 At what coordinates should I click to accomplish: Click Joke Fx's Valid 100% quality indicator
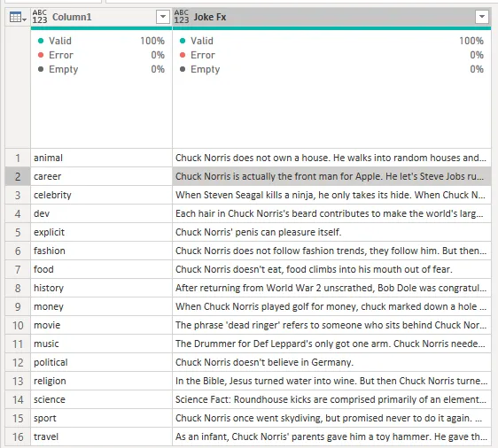331,41
